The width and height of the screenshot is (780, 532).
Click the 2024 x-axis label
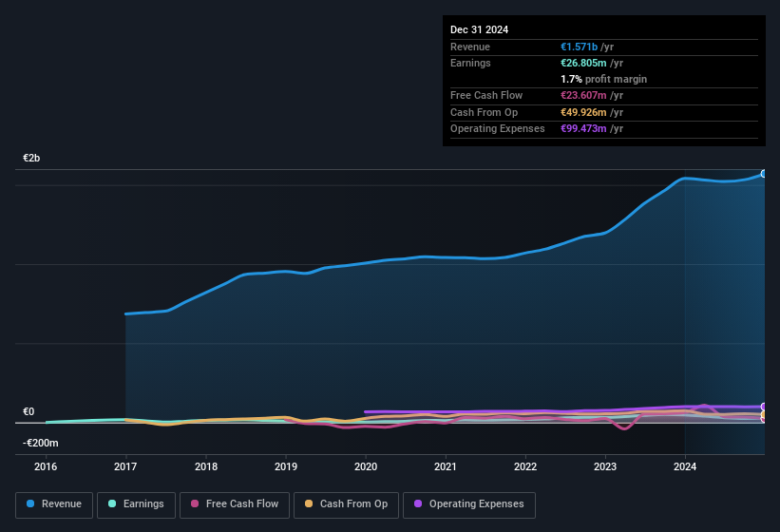685,466
